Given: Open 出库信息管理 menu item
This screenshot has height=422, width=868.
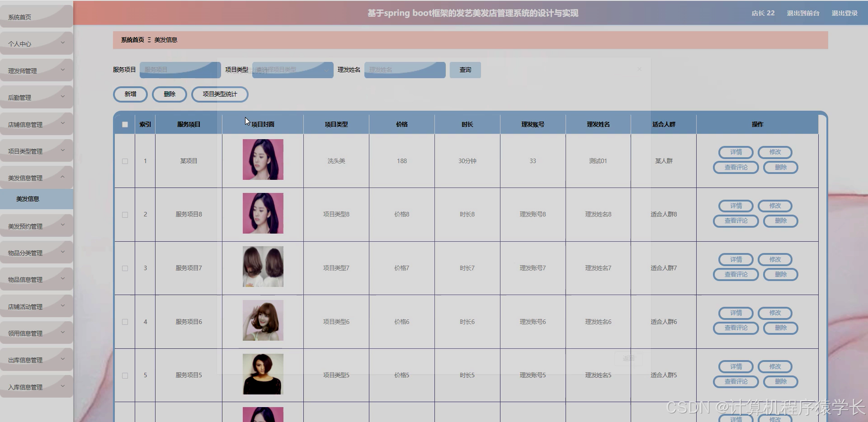Looking at the screenshot, I should tap(36, 360).
